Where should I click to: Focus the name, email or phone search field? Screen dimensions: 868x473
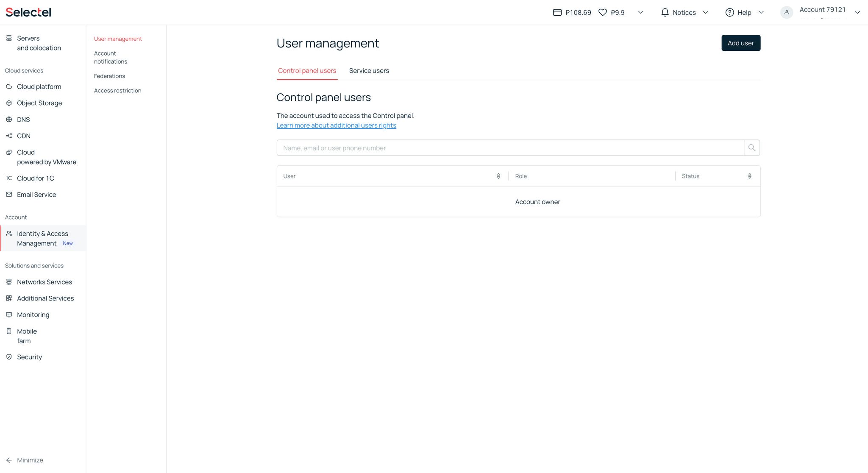[510, 148]
